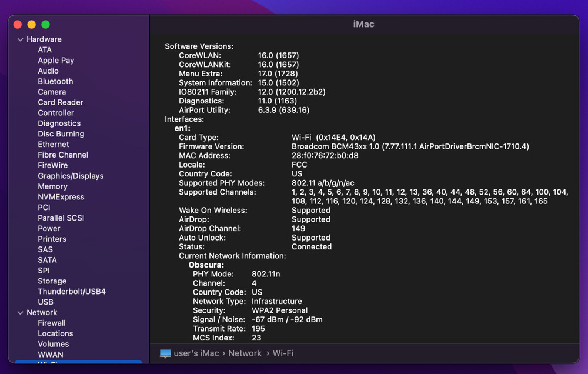Click "user's iMac" in the path bar
Viewport: 588px width, 374px height.
tap(196, 353)
